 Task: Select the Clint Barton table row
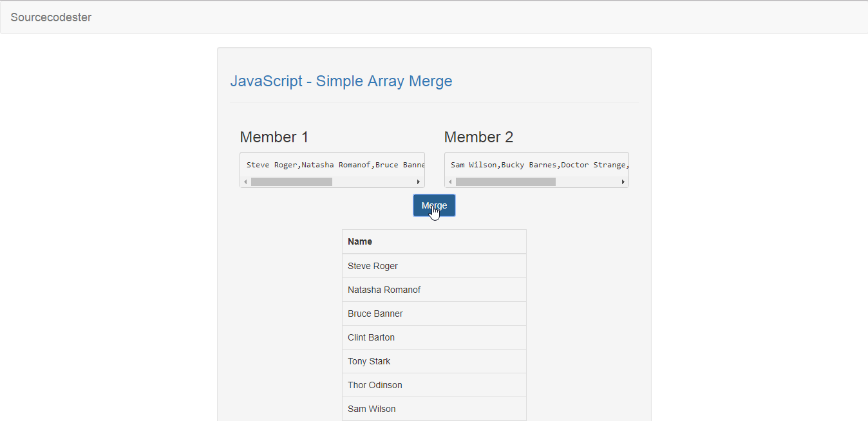click(x=434, y=337)
